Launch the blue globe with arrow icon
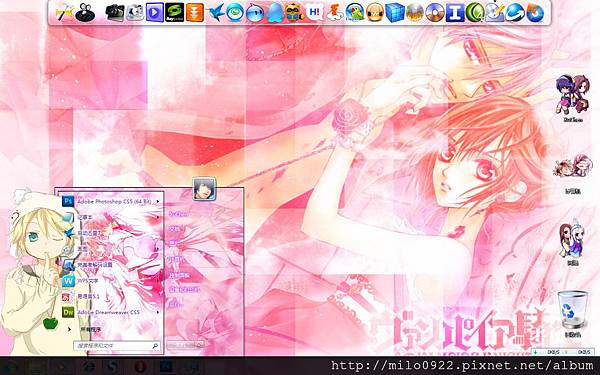Image resolution: width=600 pixels, height=375 pixels. pyautogui.click(x=514, y=13)
